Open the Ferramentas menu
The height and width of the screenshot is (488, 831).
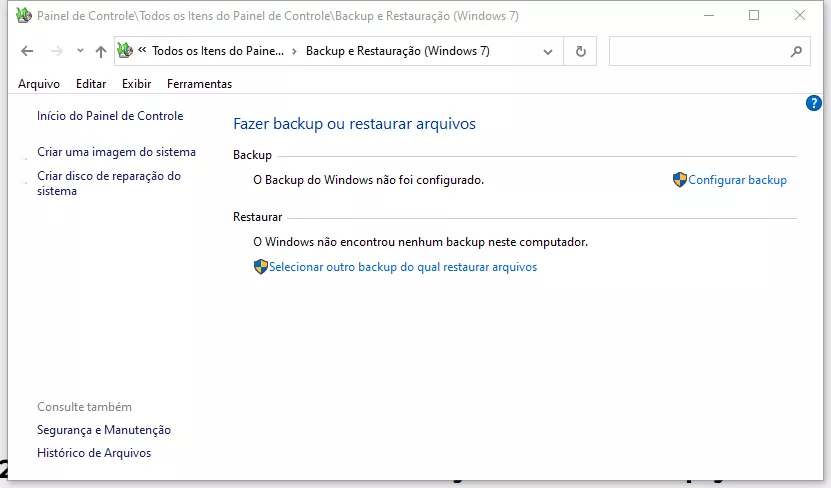[199, 84]
